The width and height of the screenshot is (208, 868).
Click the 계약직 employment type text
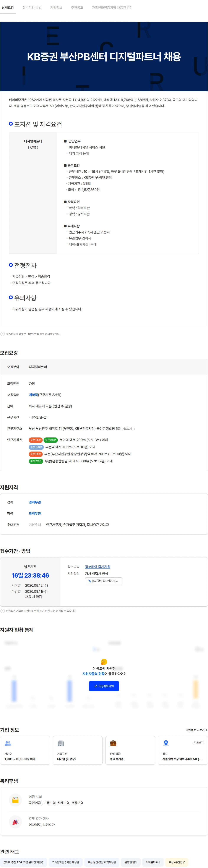point(33,395)
